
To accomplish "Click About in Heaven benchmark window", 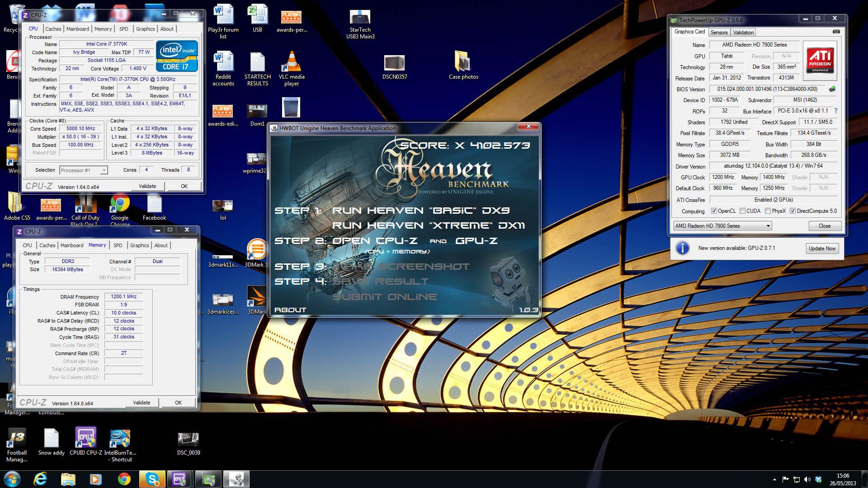I will [290, 310].
